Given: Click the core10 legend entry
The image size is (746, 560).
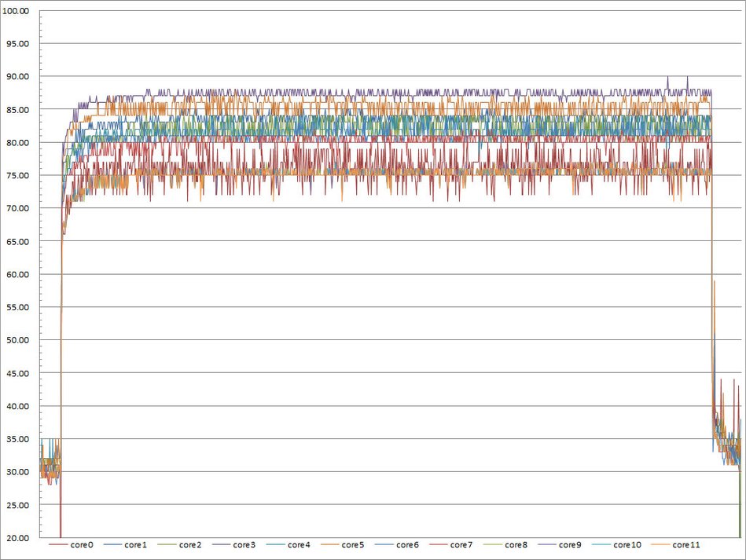Looking at the screenshot, I should [x=616, y=545].
